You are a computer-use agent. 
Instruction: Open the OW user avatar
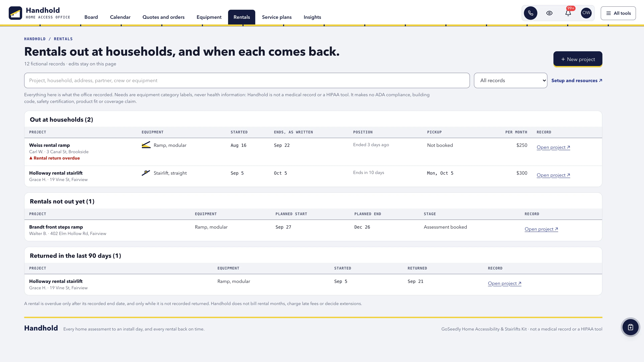click(586, 13)
